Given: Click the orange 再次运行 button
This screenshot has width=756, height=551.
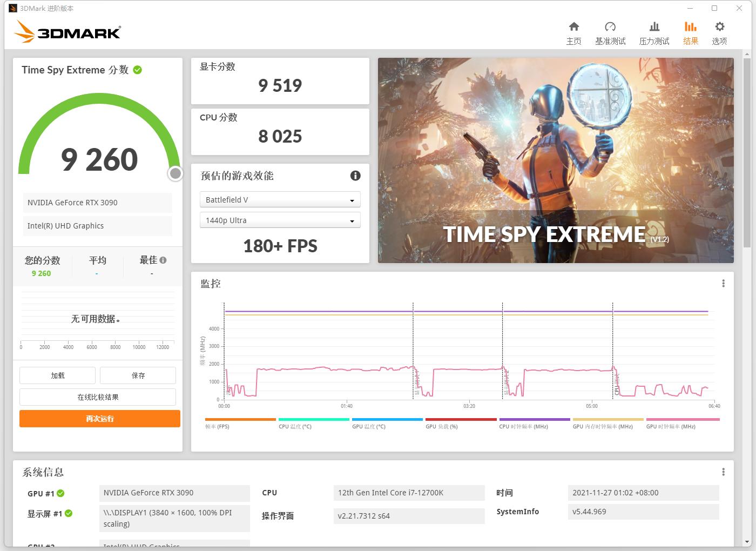Looking at the screenshot, I should pos(100,418).
